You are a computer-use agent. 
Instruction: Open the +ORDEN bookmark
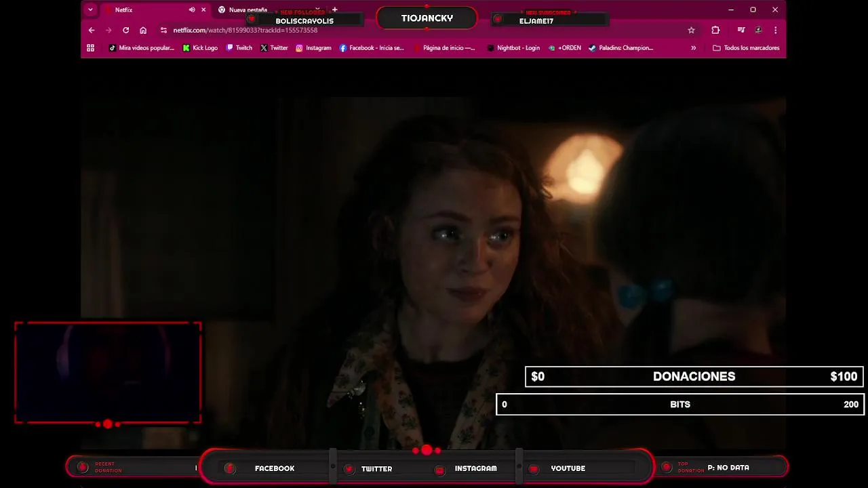click(564, 48)
